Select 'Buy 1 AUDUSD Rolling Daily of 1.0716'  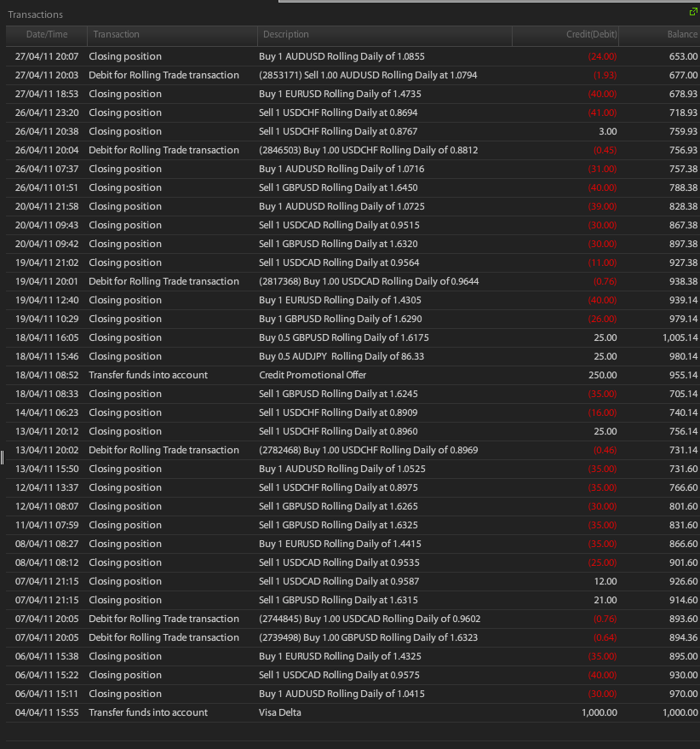pyautogui.click(x=341, y=169)
